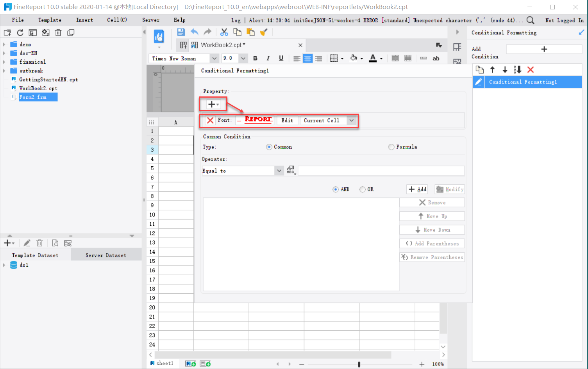Image resolution: width=588 pixels, height=369 pixels.
Task: Open the Current Cell dropdown
Action: [x=351, y=120]
